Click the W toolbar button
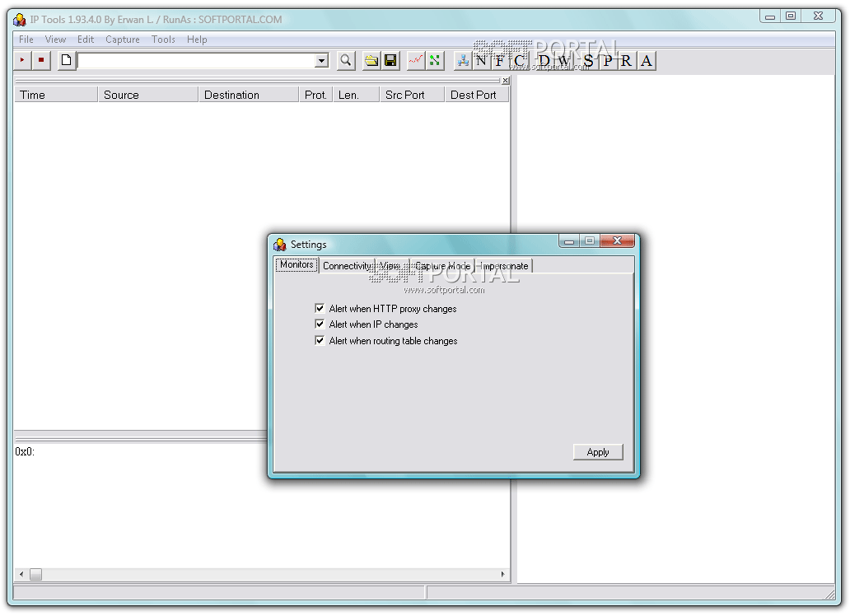The width and height of the screenshot is (850, 616). click(563, 60)
